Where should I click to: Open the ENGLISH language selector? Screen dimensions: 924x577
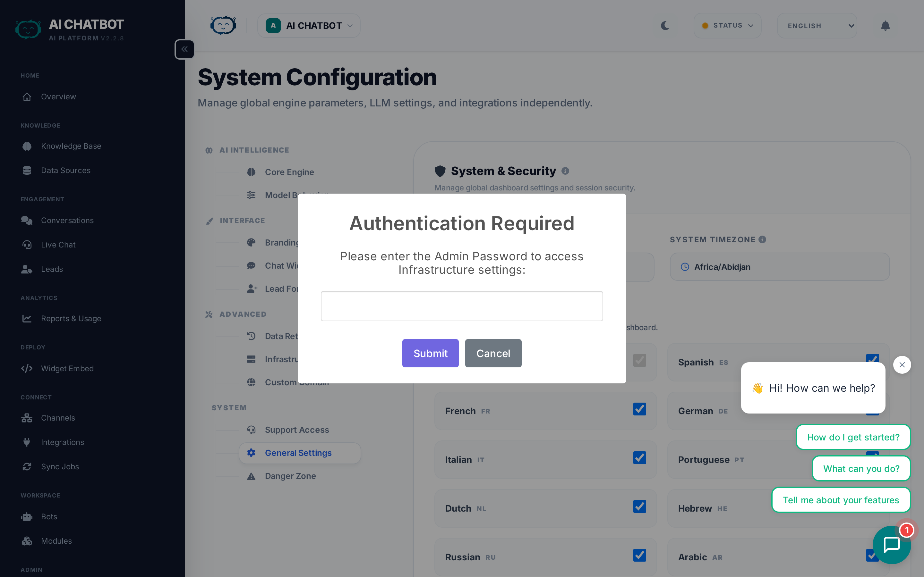[x=817, y=26]
